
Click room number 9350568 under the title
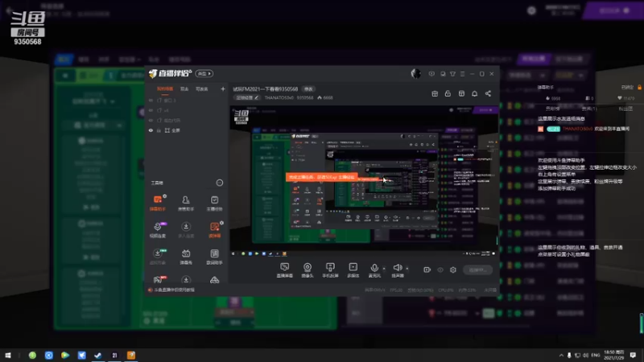[305, 97]
